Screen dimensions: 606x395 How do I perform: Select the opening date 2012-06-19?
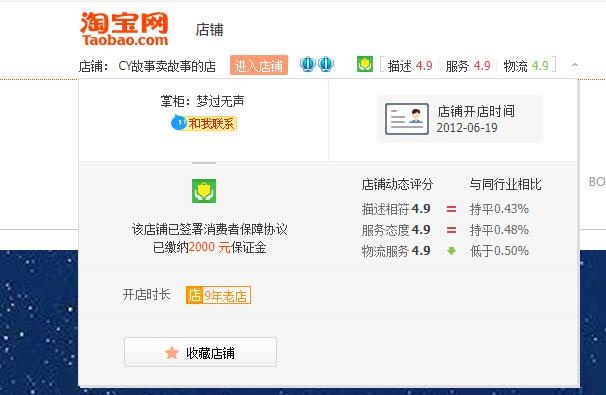click(467, 128)
